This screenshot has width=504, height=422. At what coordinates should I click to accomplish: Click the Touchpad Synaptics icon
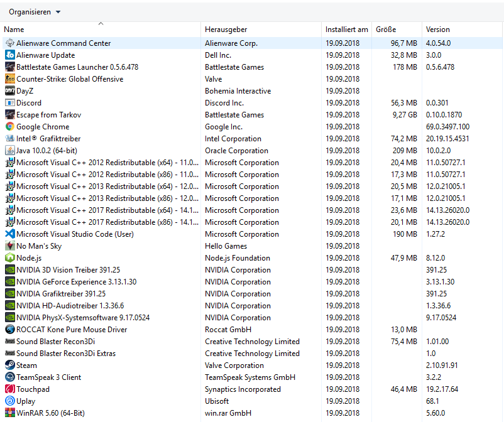pyautogui.click(x=10, y=389)
